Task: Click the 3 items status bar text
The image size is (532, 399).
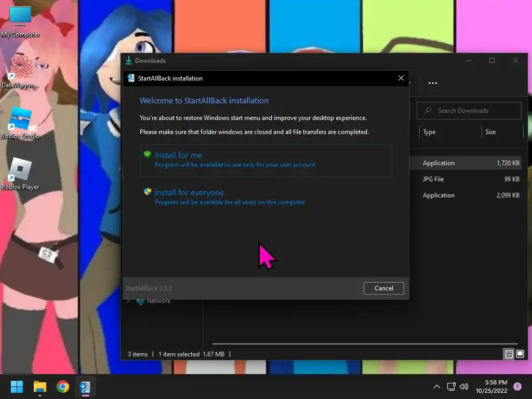Action: [137, 354]
